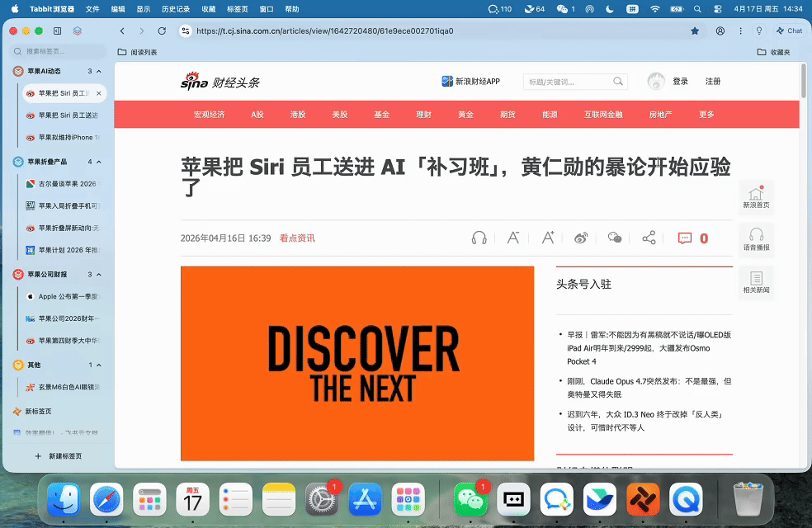
Task: Go back to previous page
Action: coord(122,31)
